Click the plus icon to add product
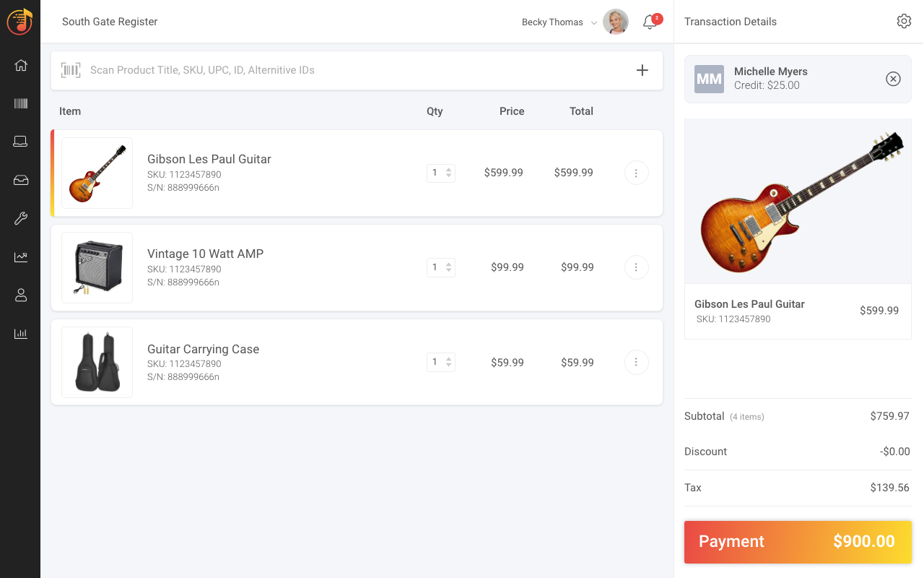This screenshot has width=924, height=578. tap(642, 70)
